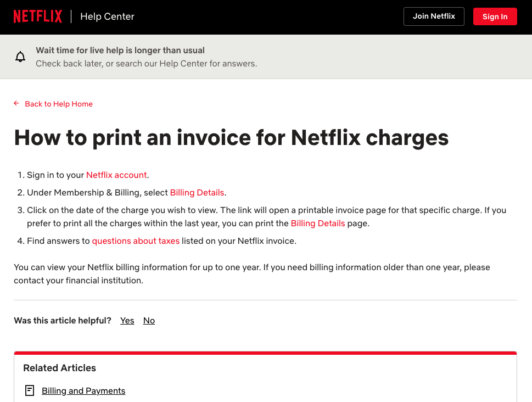
Task: Open the questions about taxes link
Action: coord(136,241)
